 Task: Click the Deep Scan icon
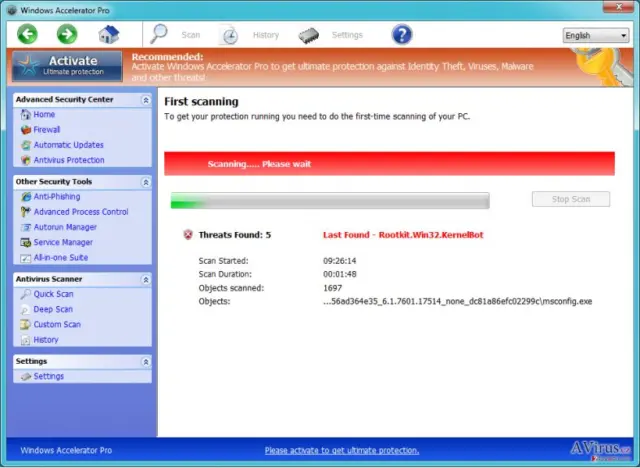[26, 310]
